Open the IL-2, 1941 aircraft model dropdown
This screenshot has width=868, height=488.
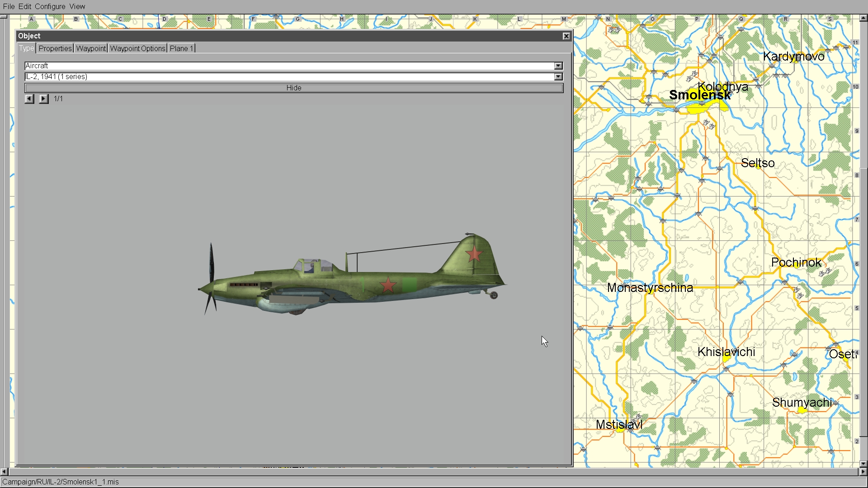pos(558,77)
